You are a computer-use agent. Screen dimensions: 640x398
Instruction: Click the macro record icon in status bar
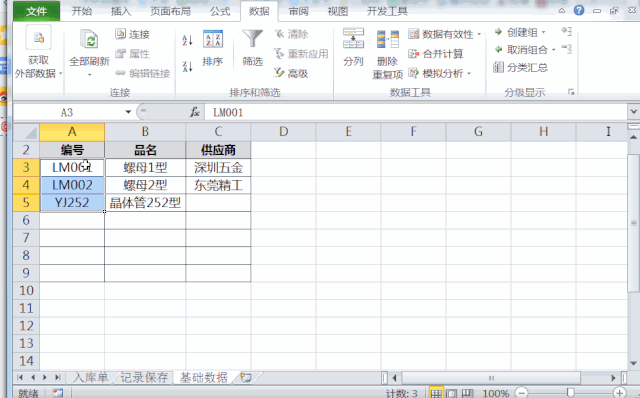[58, 393]
